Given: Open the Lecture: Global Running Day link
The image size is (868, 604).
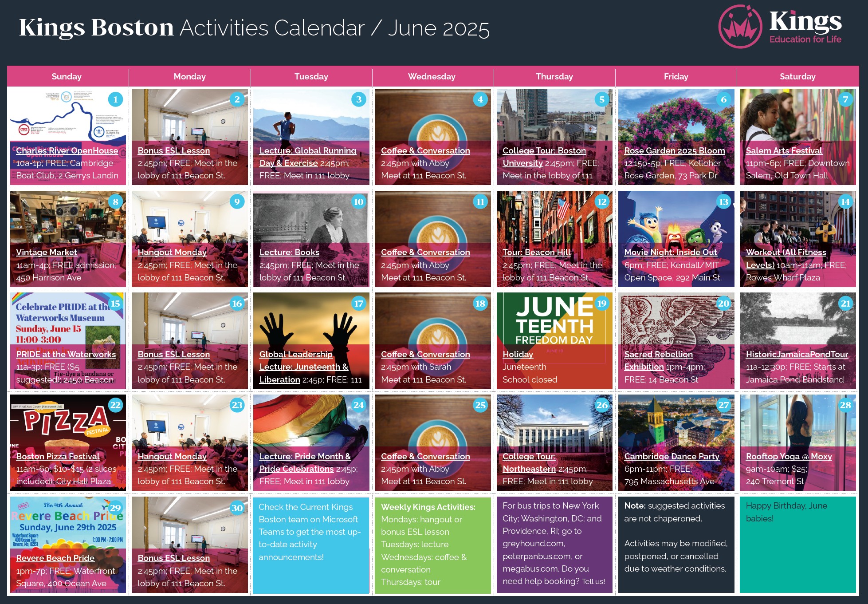Looking at the screenshot, I should coord(308,157).
